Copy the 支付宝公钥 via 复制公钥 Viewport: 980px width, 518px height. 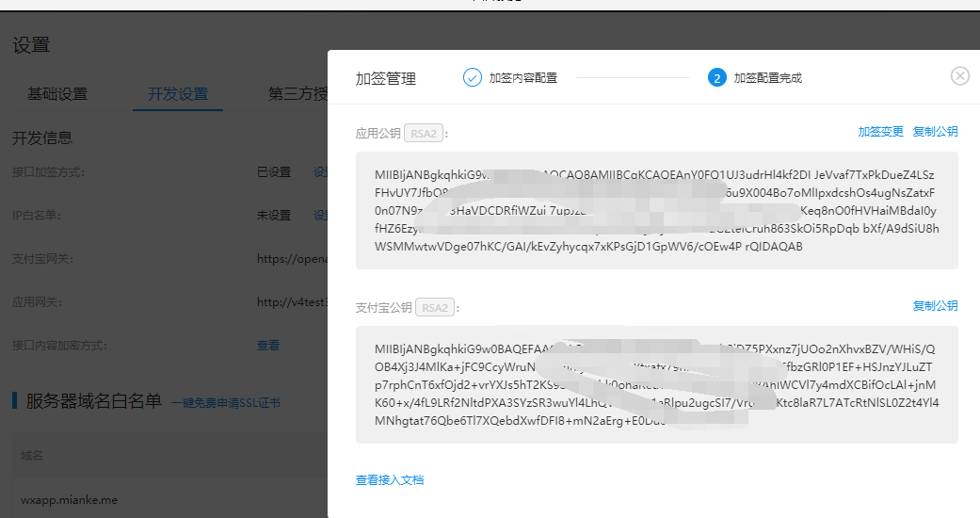coord(935,306)
